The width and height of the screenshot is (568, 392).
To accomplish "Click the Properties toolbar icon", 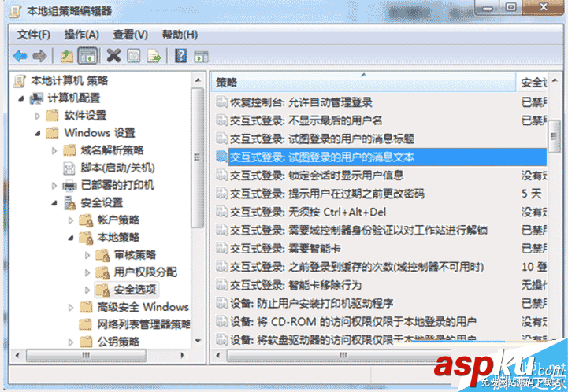I will [134, 56].
